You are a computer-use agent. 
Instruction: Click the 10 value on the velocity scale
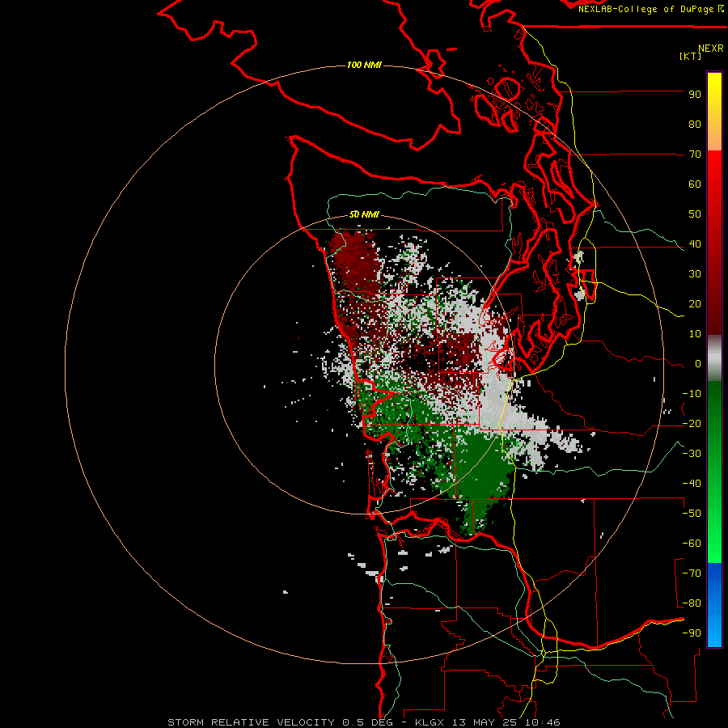click(x=695, y=334)
